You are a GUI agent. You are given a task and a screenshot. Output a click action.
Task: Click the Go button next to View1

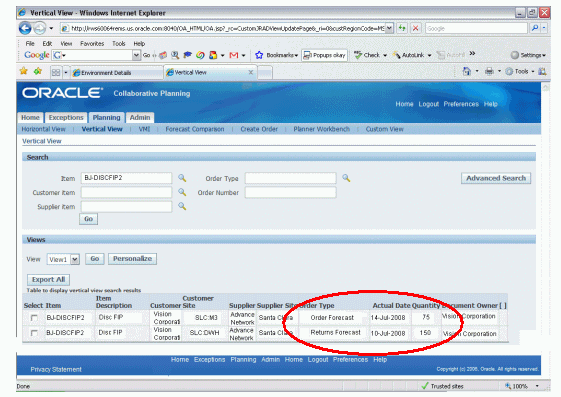(x=94, y=259)
